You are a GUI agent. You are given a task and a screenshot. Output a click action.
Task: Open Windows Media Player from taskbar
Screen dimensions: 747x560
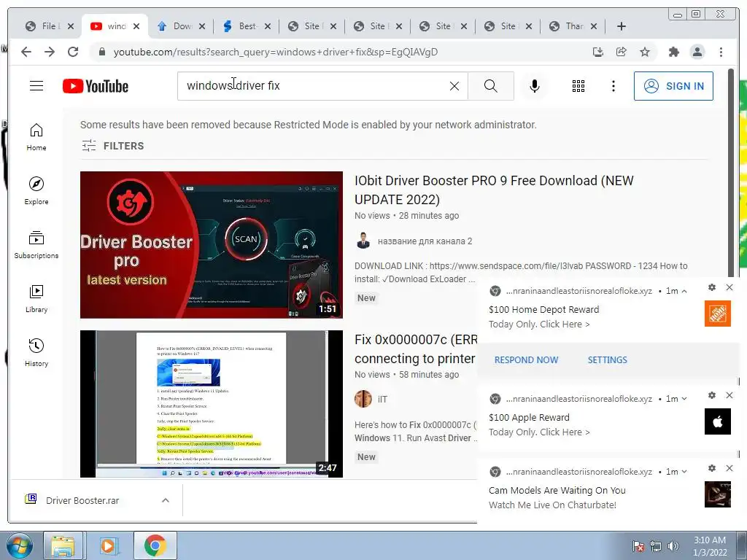coord(108,545)
